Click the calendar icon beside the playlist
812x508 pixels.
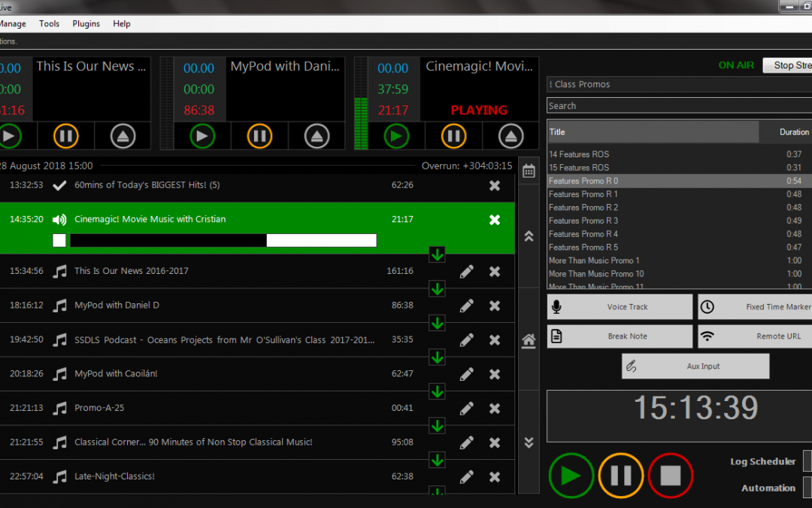coord(529,170)
